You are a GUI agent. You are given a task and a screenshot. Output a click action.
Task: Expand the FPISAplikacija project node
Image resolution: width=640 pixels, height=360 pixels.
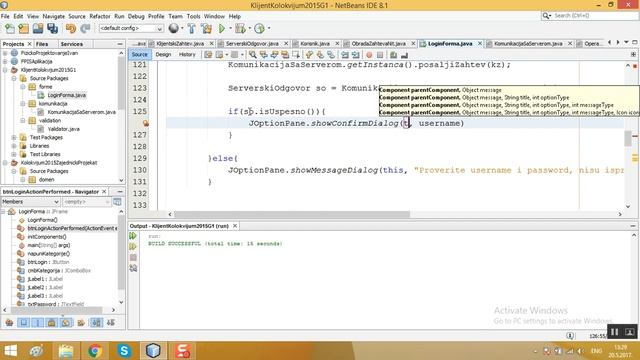tap(5, 61)
